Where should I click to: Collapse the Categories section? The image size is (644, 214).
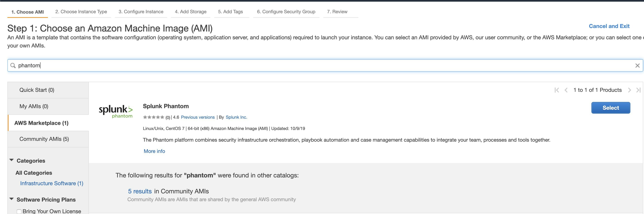point(11,160)
